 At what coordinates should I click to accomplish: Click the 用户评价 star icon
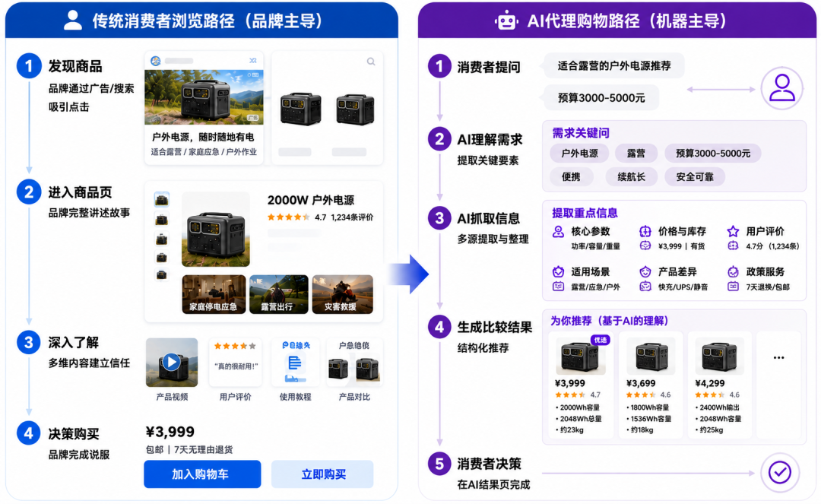[733, 231]
